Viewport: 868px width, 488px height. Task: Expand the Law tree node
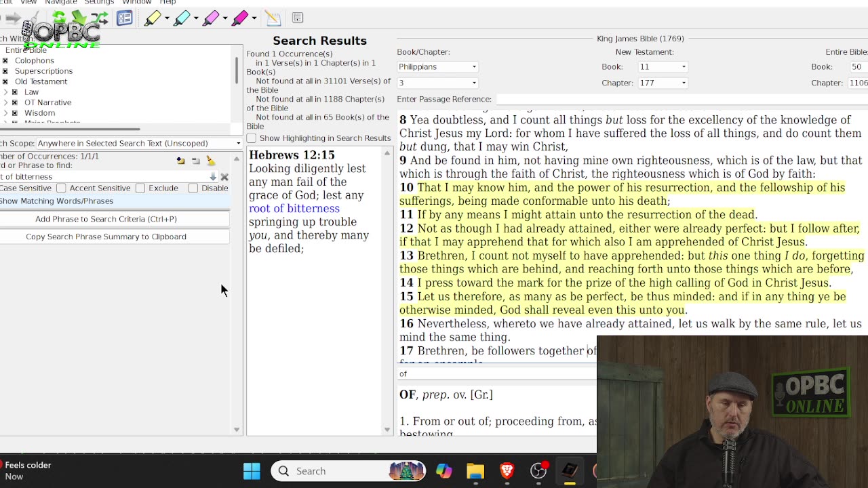[5, 92]
